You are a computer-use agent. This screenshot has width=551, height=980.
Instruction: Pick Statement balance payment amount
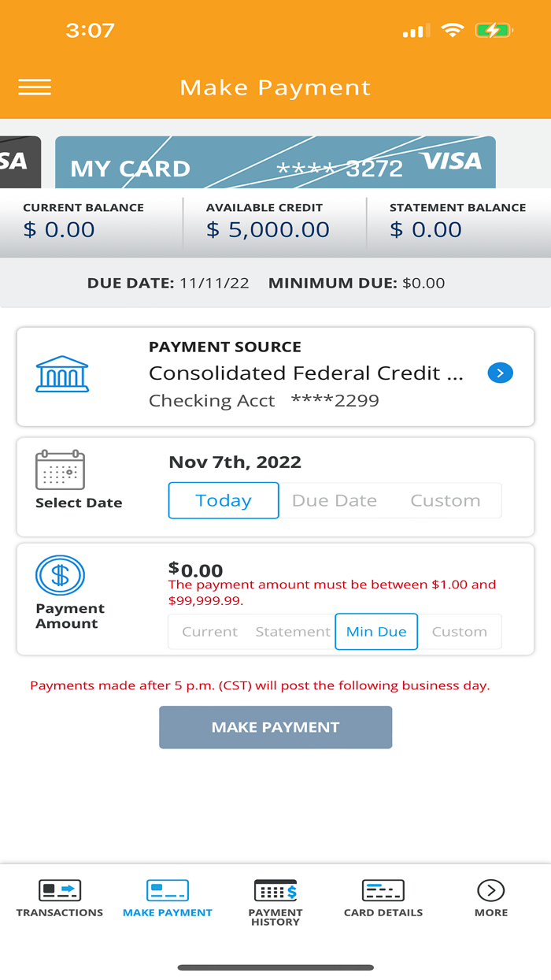point(292,631)
